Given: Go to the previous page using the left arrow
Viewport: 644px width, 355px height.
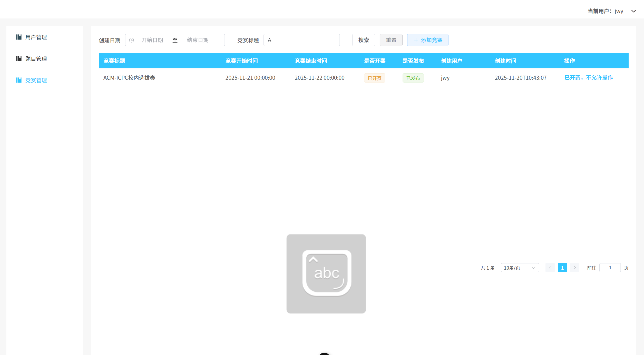Looking at the screenshot, I should click(550, 268).
